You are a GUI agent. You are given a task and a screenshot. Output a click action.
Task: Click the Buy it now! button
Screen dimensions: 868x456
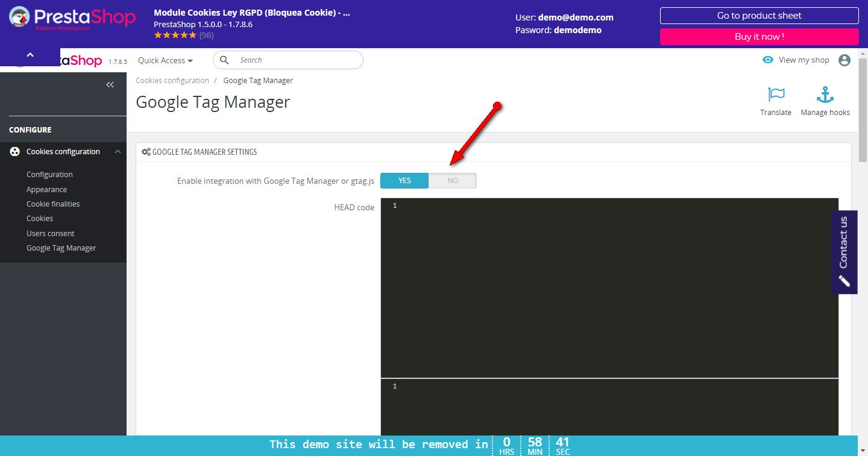(x=759, y=37)
